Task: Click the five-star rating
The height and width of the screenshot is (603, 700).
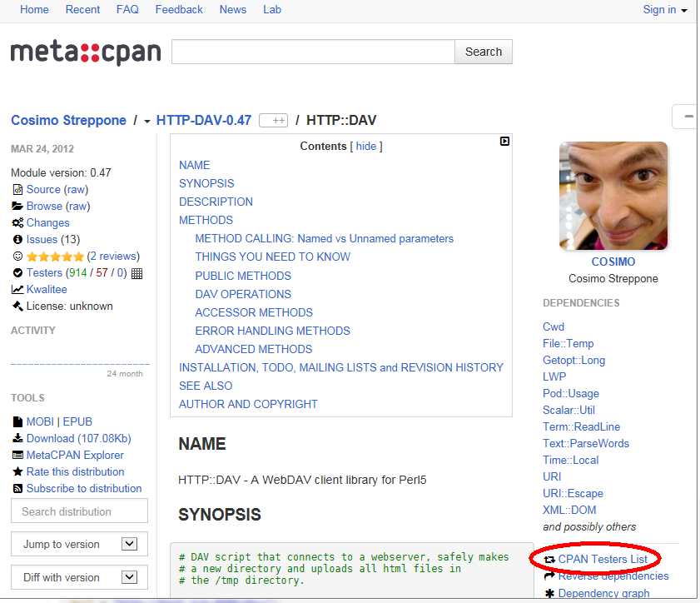Action: pyautogui.click(x=56, y=257)
